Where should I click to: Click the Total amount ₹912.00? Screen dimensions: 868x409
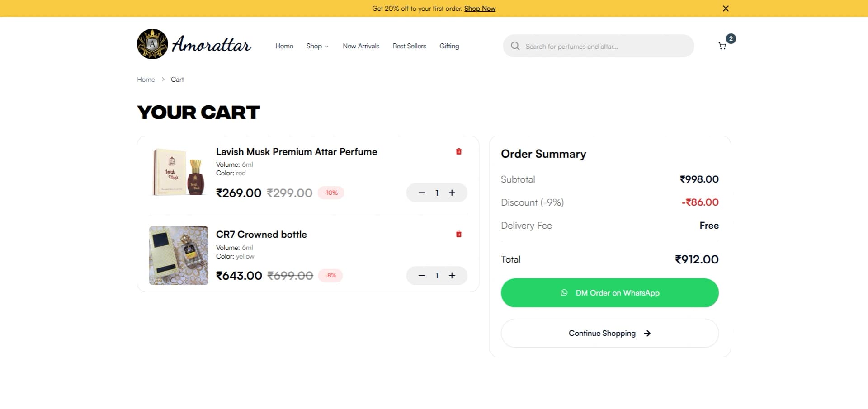[697, 259]
